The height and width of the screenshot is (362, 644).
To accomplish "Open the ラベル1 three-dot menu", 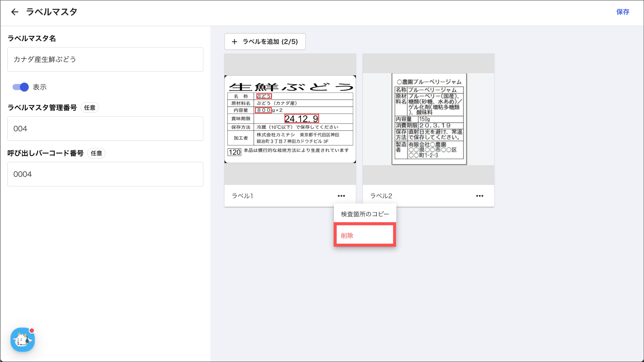I will click(341, 196).
